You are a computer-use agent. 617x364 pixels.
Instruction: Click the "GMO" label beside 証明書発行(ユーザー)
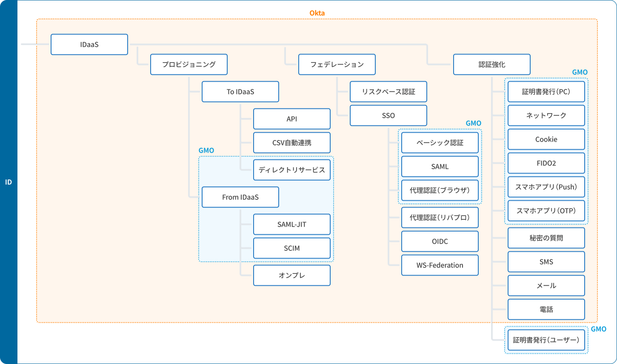click(x=599, y=329)
